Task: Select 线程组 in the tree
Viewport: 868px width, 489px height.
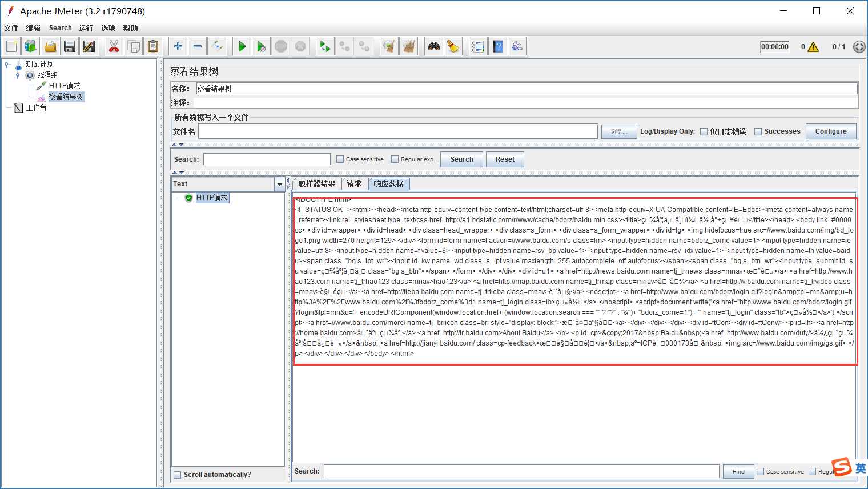Action: pyautogui.click(x=47, y=75)
